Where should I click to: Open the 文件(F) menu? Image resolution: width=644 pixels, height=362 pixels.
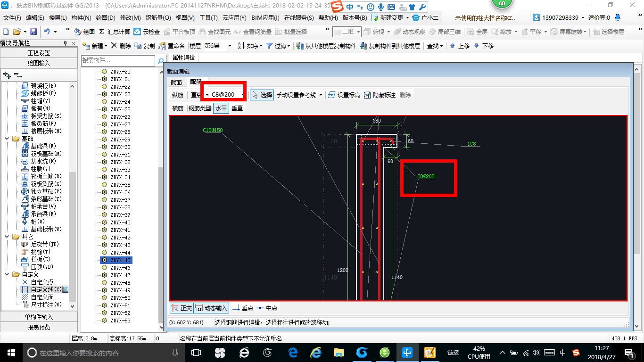12,17
